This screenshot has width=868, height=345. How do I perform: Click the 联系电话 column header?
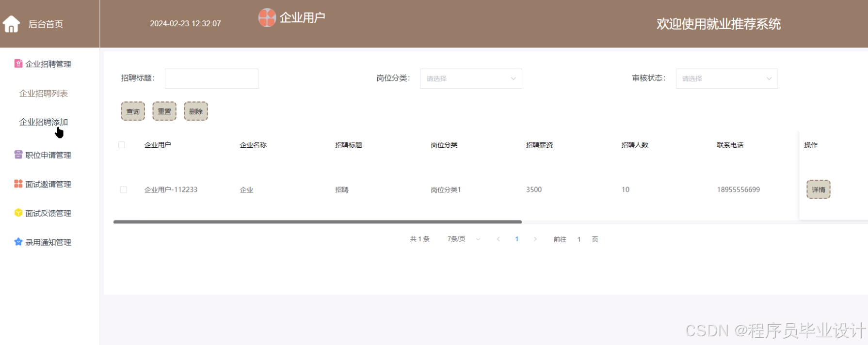tap(730, 145)
